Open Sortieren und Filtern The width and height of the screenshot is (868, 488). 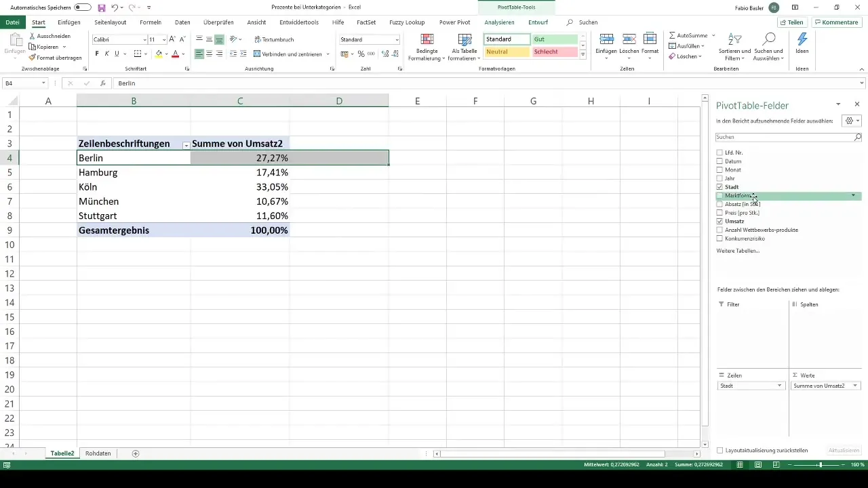click(734, 47)
